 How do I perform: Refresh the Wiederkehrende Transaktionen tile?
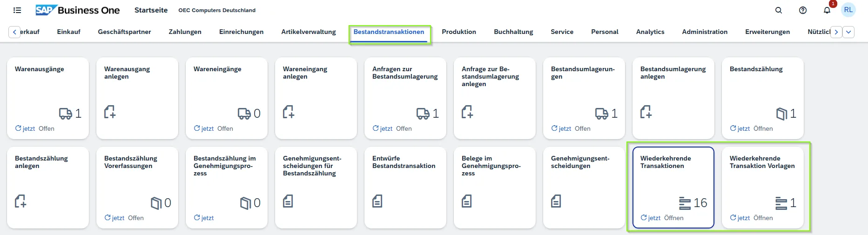(x=644, y=218)
